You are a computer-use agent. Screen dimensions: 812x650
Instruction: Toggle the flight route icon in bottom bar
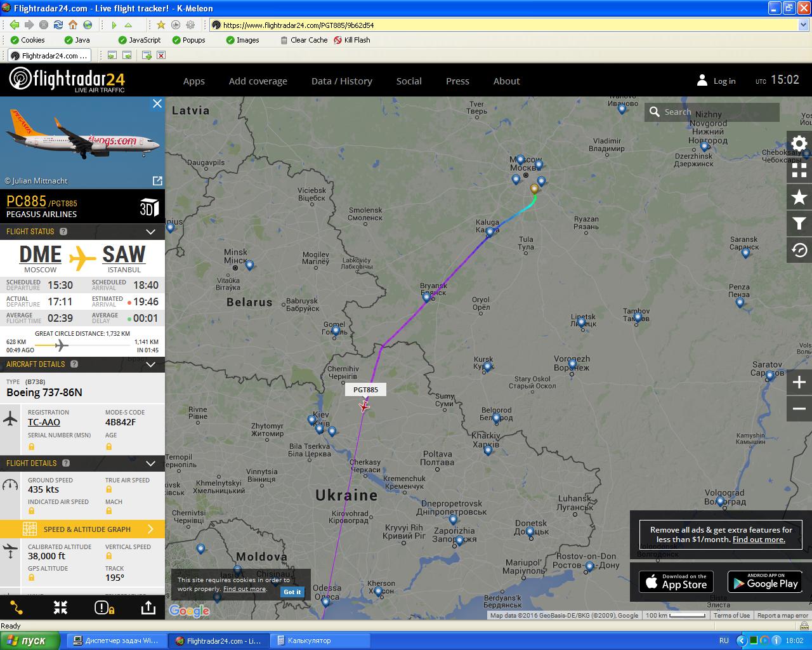16,607
